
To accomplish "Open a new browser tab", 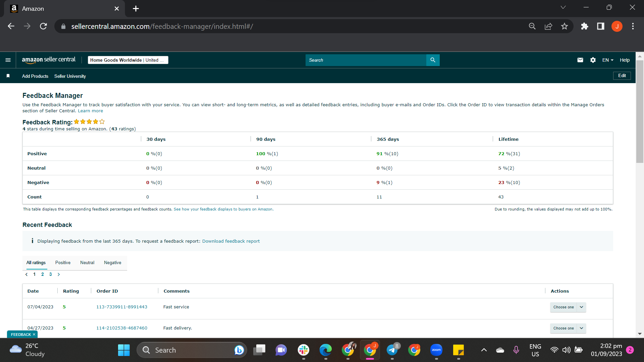I will coord(136,9).
